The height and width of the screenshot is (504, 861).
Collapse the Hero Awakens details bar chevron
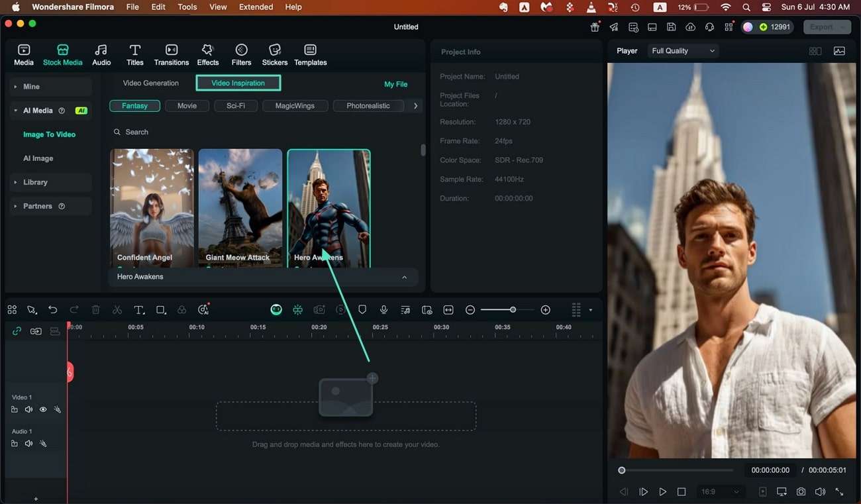404,277
